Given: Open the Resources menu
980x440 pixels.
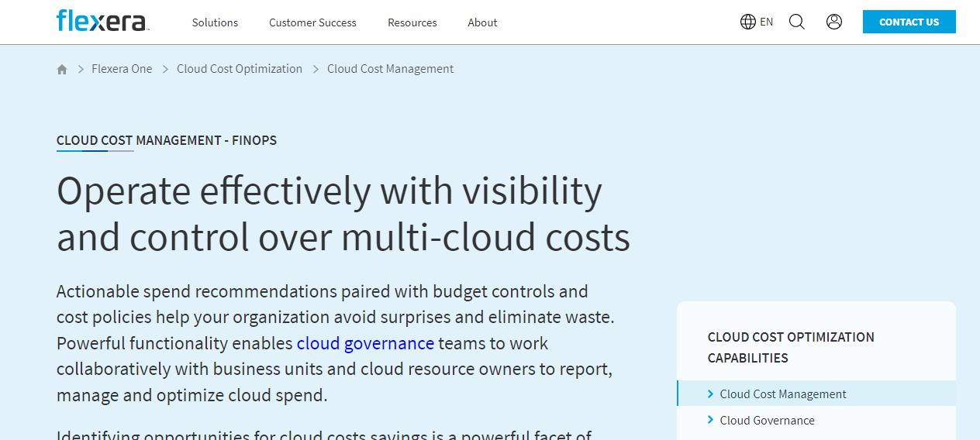Looking at the screenshot, I should [x=412, y=22].
